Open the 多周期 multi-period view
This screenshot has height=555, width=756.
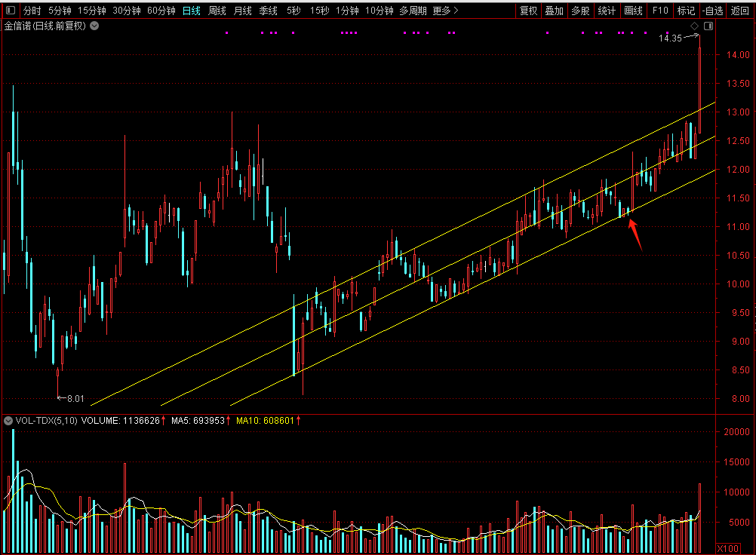[413, 11]
